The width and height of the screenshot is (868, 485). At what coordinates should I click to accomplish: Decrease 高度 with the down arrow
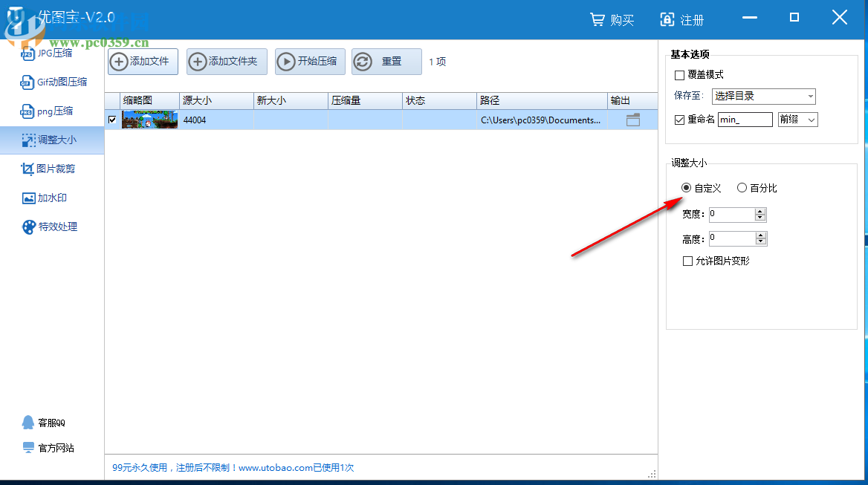coord(760,241)
